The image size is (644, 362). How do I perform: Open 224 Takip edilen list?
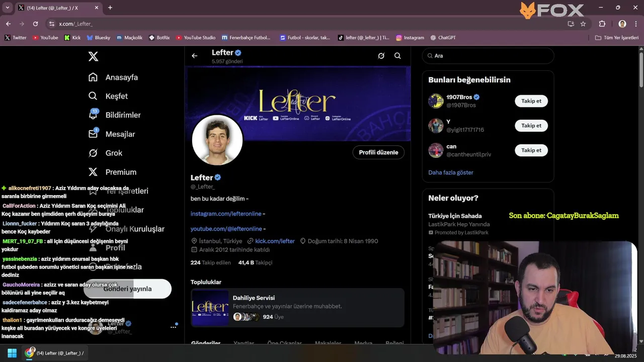210,262
